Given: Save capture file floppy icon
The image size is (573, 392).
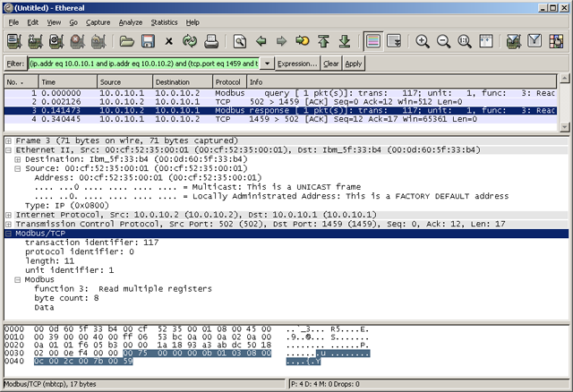Looking at the screenshot, I should click(148, 41).
